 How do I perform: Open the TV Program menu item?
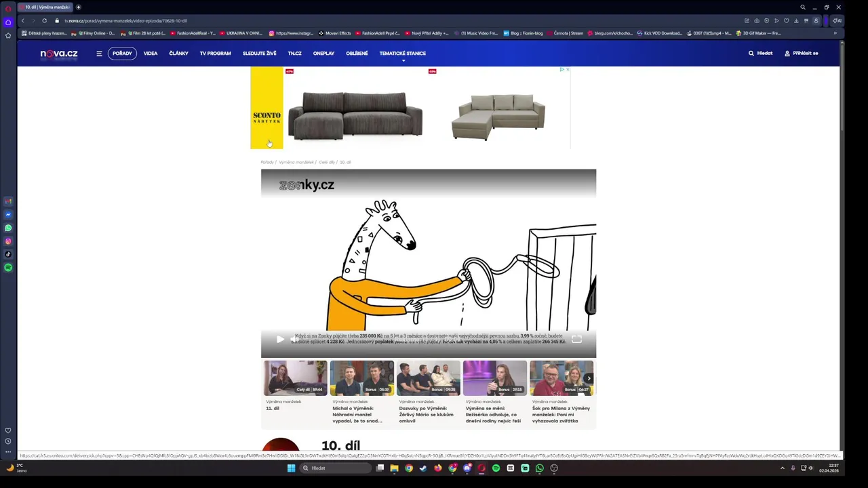pyautogui.click(x=215, y=54)
